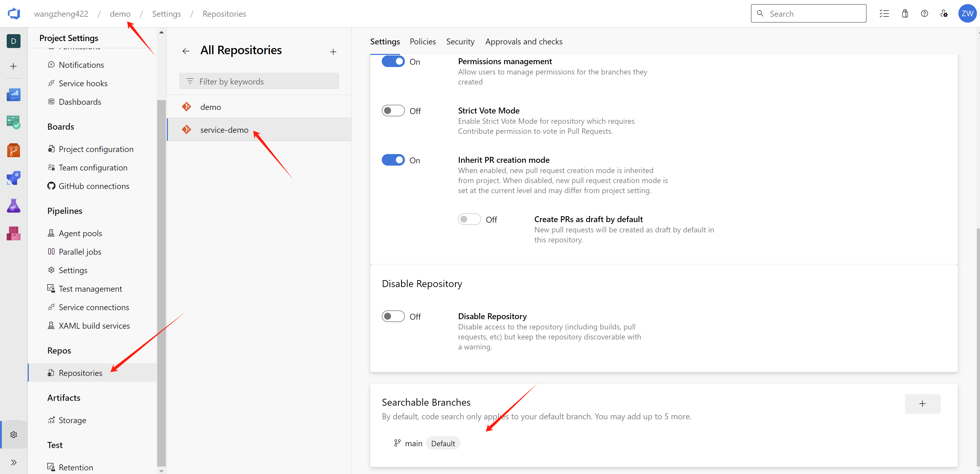Open Repos hub icon in sidebar

(14, 150)
